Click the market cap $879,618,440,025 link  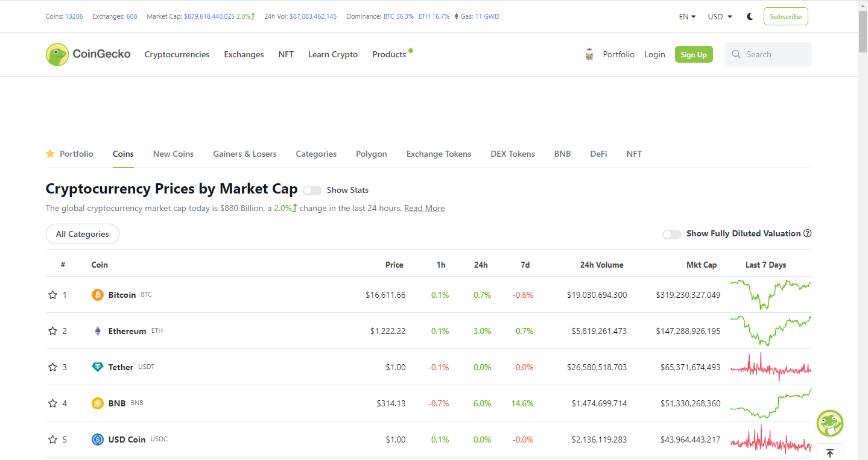(209, 16)
